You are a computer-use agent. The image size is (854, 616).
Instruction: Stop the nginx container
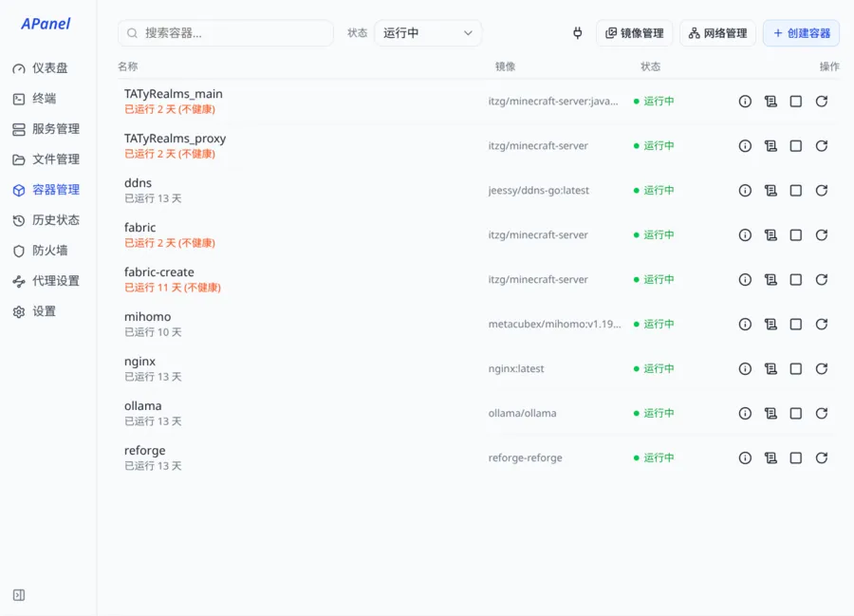tap(796, 368)
